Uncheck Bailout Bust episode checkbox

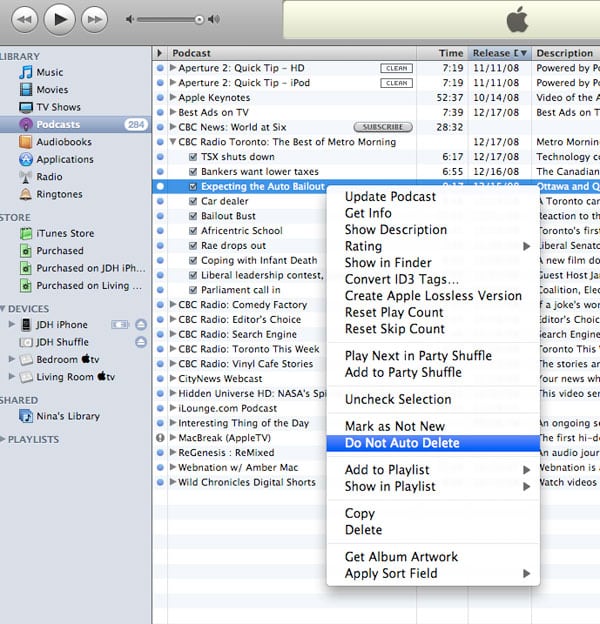193,216
